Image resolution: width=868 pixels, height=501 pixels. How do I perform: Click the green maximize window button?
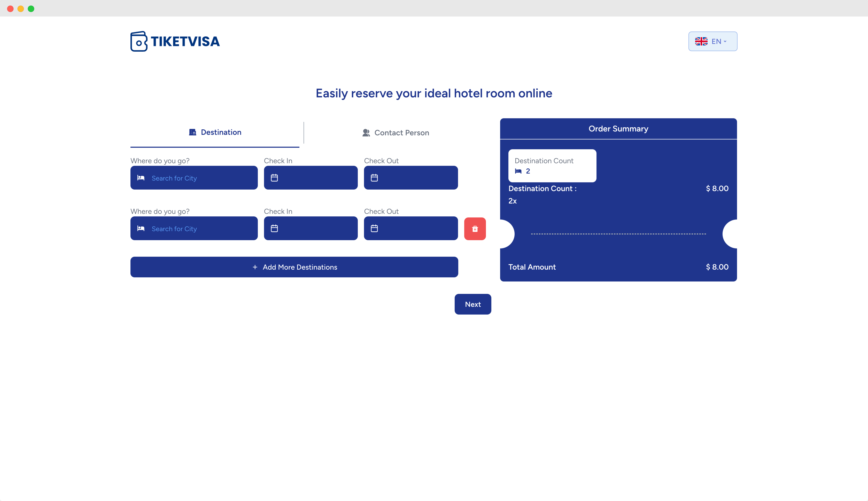coord(31,9)
